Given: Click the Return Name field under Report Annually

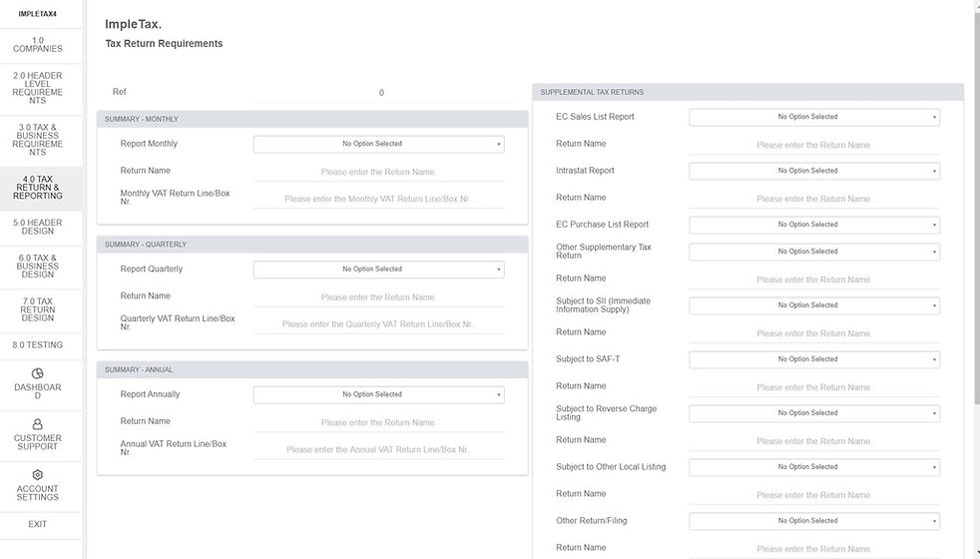Looking at the screenshot, I should (x=378, y=422).
